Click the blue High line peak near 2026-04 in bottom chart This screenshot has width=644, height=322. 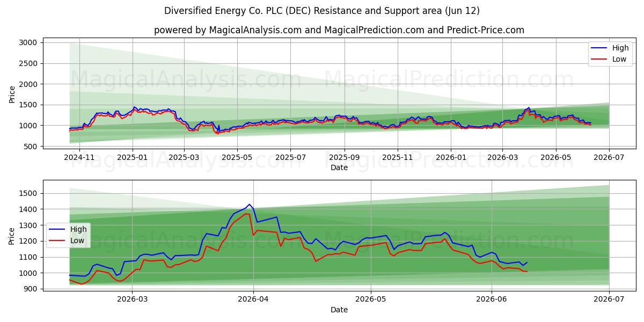(x=249, y=204)
